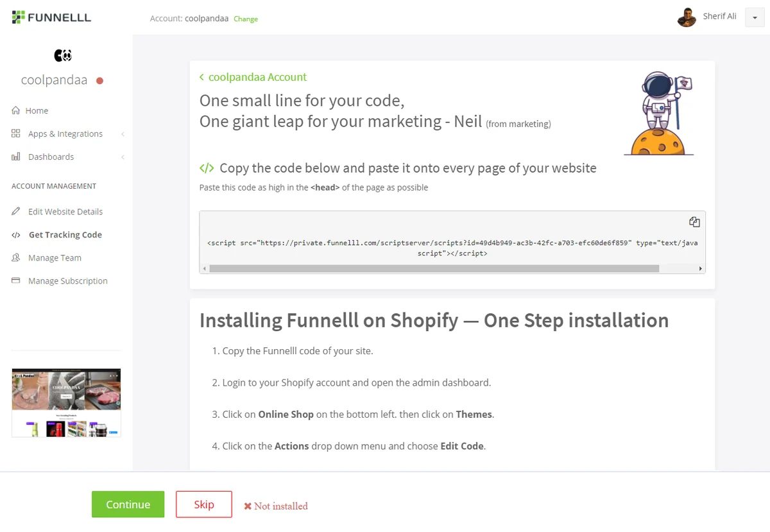Expand the Apps & Integrations chevron
This screenshot has width=770, height=532.
coord(123,134)
